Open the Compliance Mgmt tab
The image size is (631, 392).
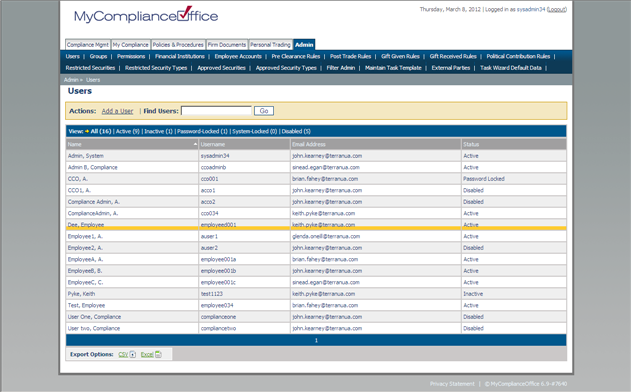coord(88,45)
